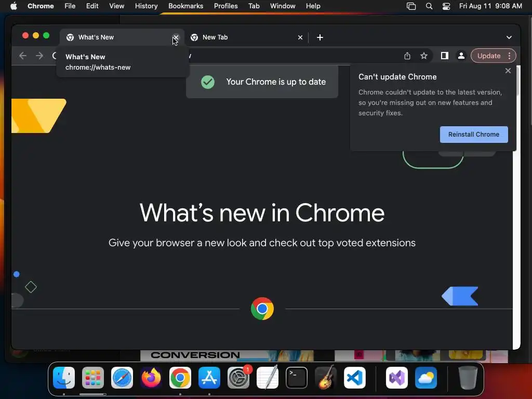Image resolution: width=532 pixels, height=399 pixels.
Task: Click Reinstall Chrome button
Action: 474,135
